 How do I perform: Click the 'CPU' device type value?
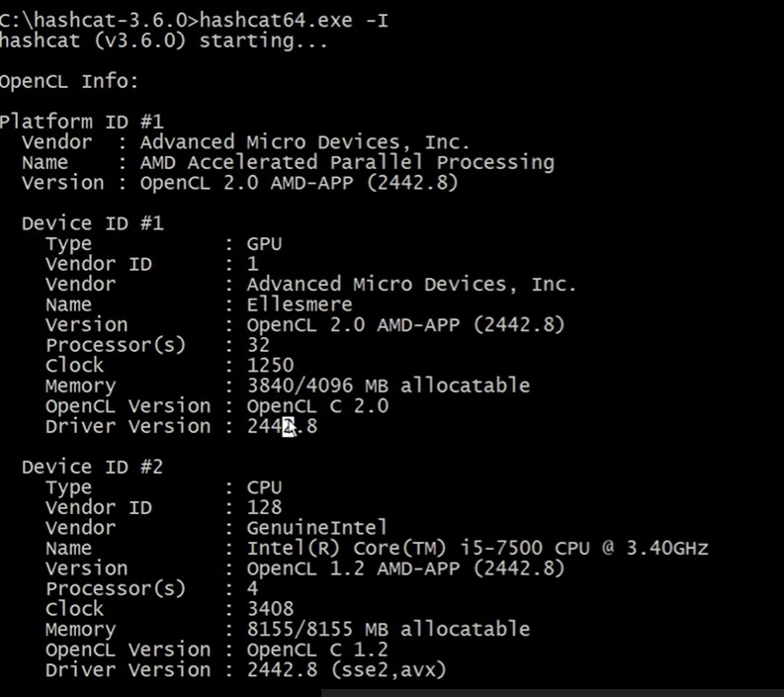click(265, 487)
